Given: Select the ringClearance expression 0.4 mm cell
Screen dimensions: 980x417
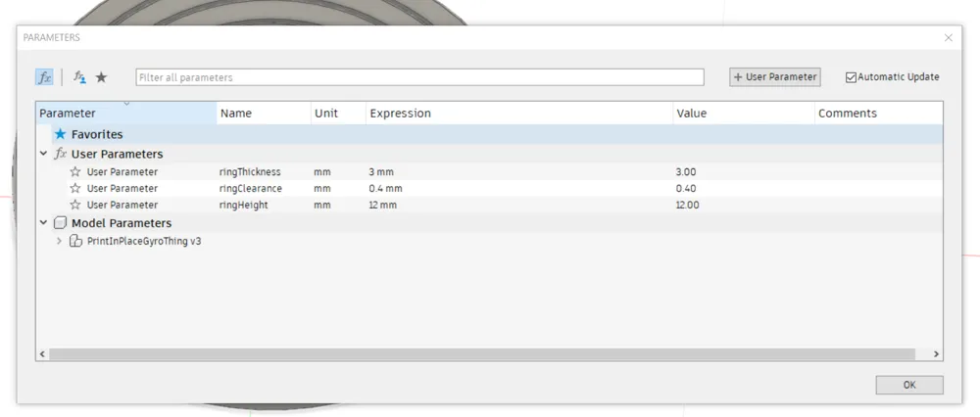Looking at the screenshot, I should [x=386, y=189].
